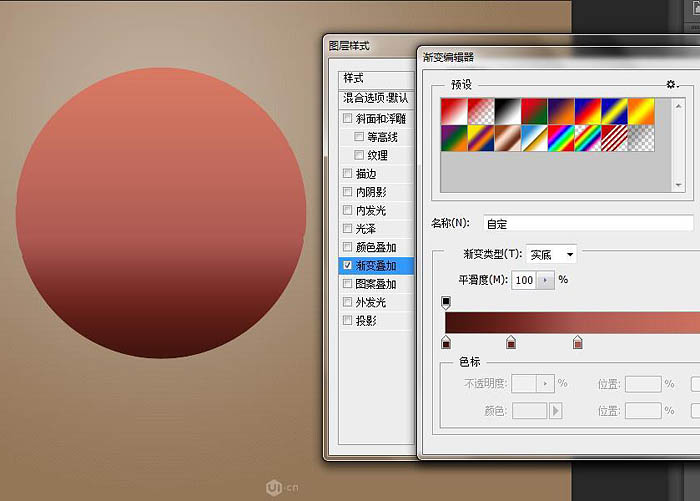Click the leftmost dark color stop

tap(446, 343)
